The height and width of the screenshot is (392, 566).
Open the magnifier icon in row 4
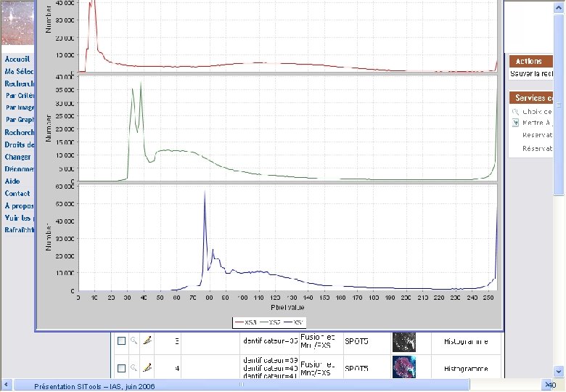coord(134,368)
